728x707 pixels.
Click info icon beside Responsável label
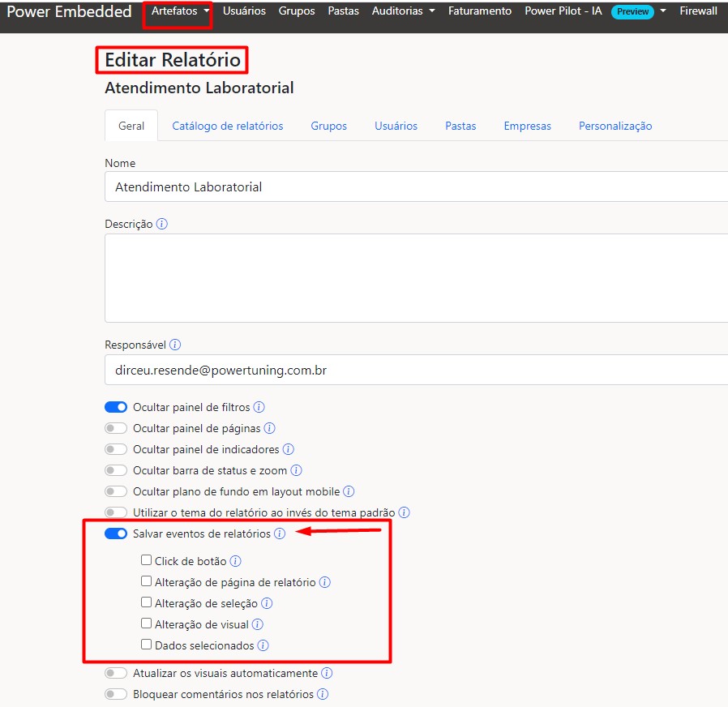175,345
